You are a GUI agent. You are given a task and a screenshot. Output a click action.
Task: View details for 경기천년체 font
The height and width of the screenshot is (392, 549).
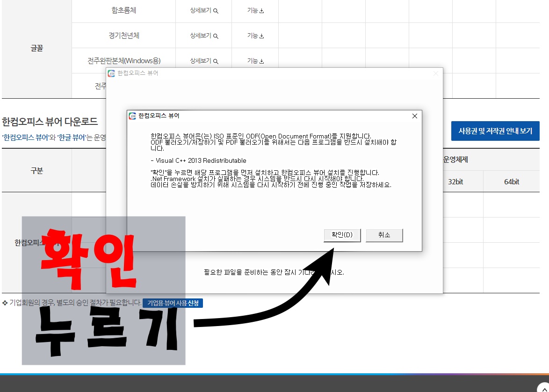pos(204,36)
